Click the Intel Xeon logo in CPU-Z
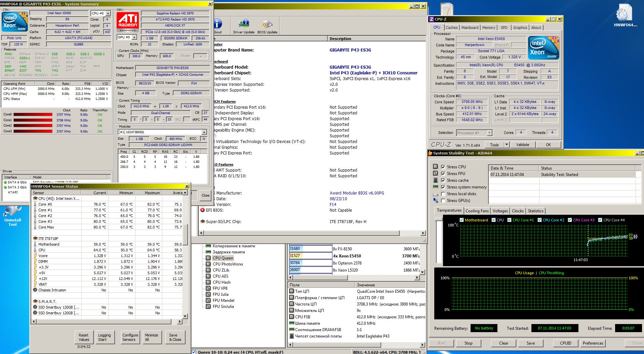The width and height of the screenshot is (644, 354). tap(543, 47)
